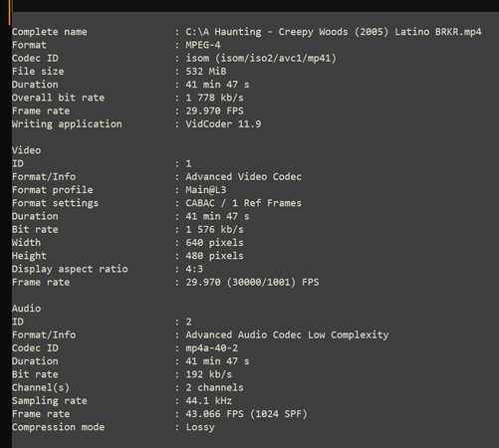
Task: Select the Format MPEG-4 value
Action: [x=203, y=45]
